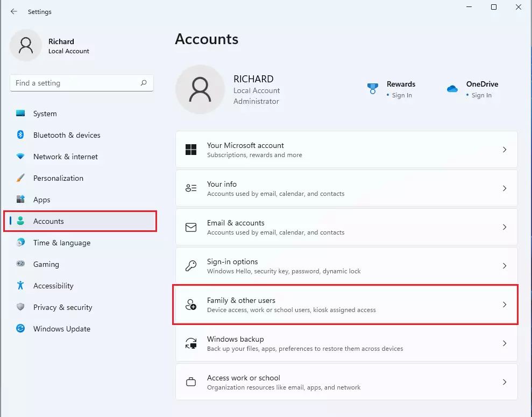Open Windows backup settings

coord(346,343)
